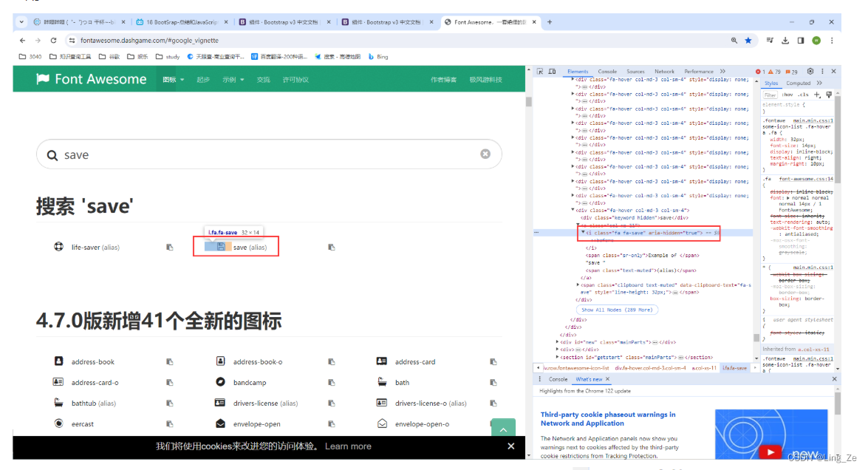
Task: Collapse the i.fa.fa-save element node
Action: click(x=583, y=233)
